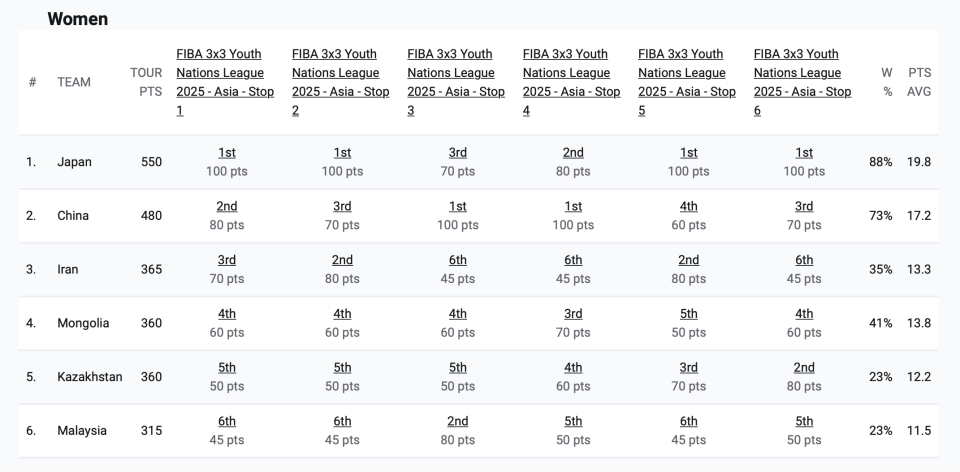The image size is (960, 472).
Task: Click Malaysia's 6th place result in Stop 5
Action: (x=689, y=422)
